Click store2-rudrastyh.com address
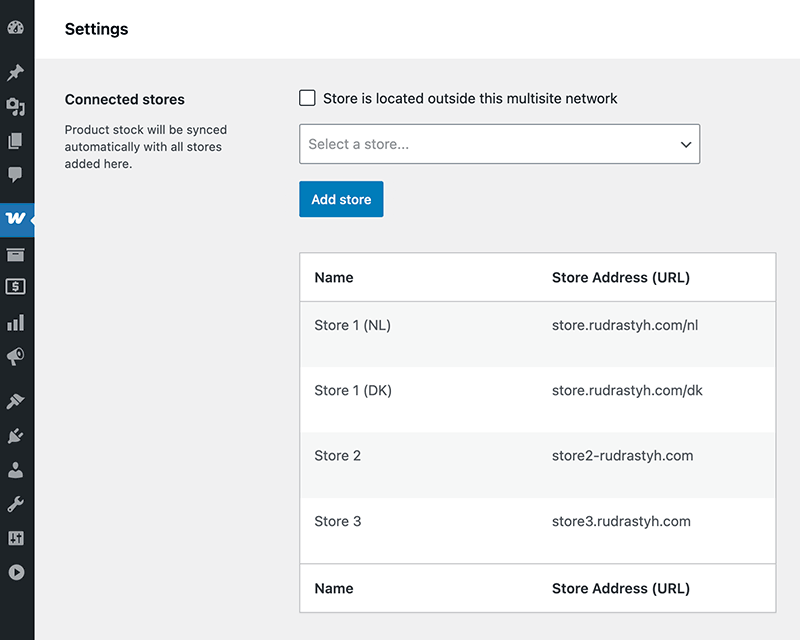 622,456
